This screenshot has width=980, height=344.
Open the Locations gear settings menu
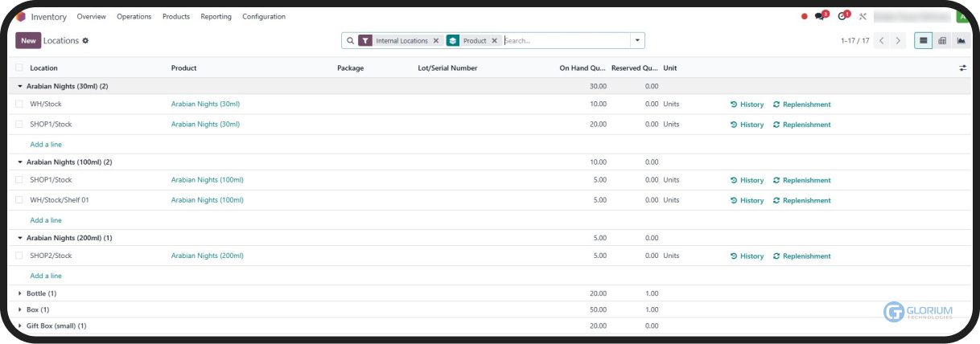pyautogui.click(x=86, y=40)
